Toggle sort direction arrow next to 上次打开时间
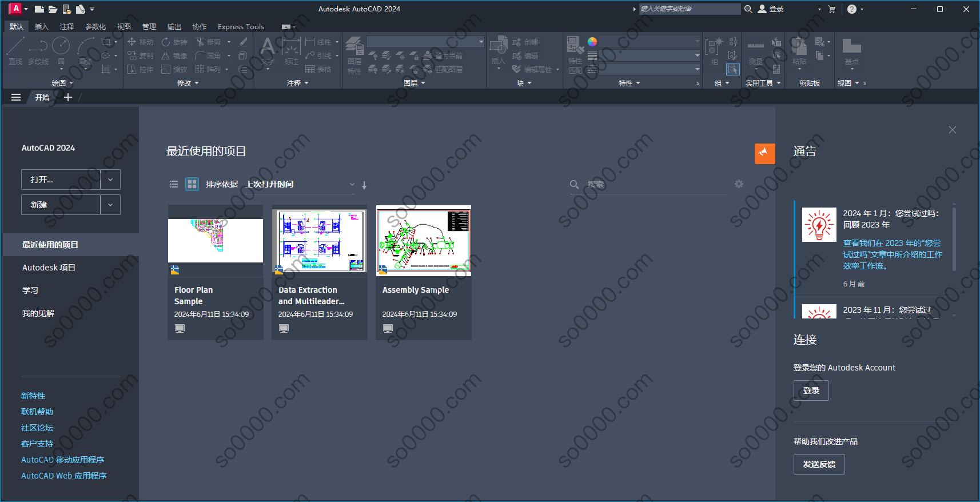 (x=364, y=185)
